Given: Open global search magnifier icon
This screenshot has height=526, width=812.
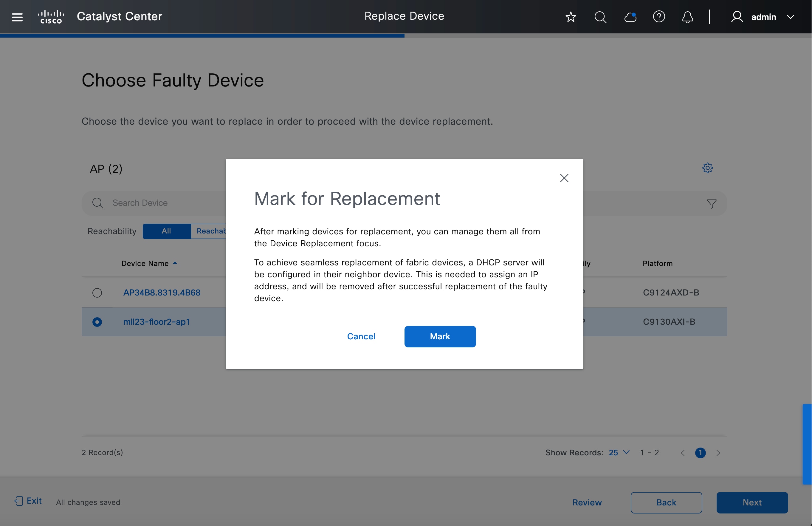Looking at the screenshot, I should pyautogui.click(x=600, y=17).
